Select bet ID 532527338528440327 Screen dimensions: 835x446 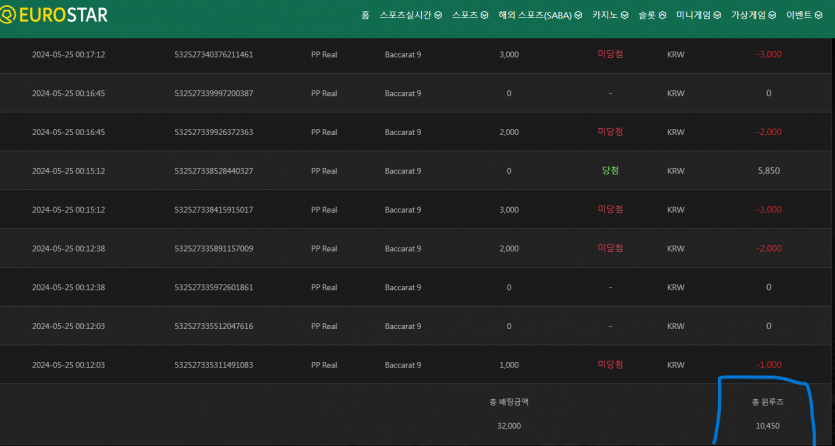click(x=214, y=171)
